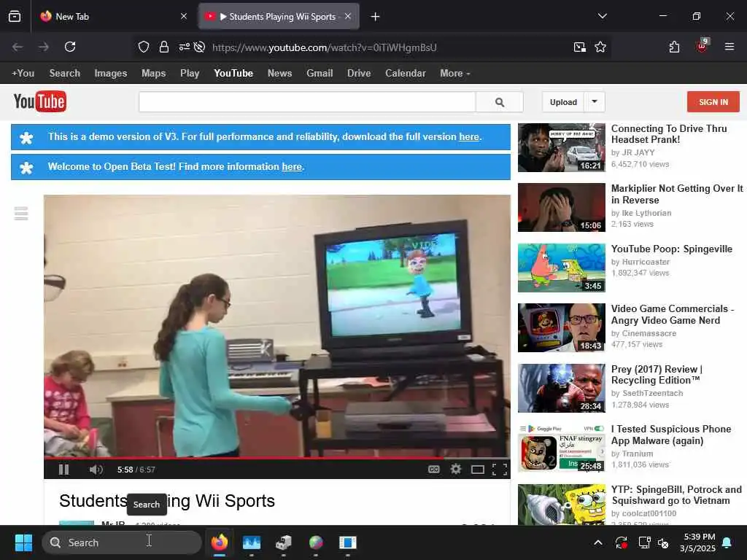
Task: Reload the page
Action: tap(70, 47)
